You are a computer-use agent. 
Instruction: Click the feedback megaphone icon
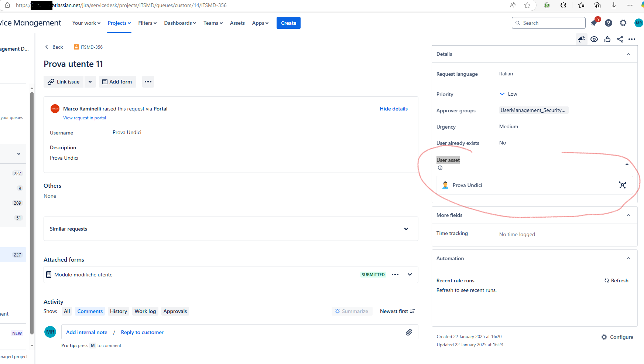click(582, 39)
